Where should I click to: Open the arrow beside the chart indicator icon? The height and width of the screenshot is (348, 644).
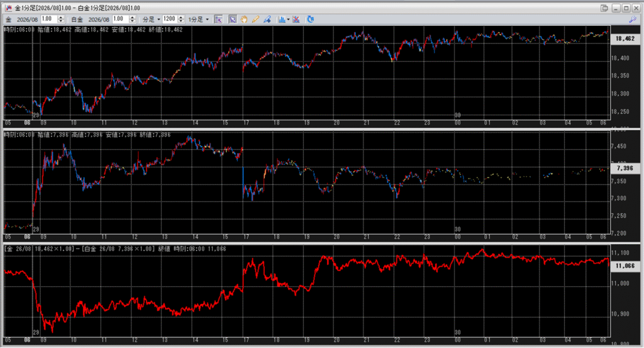tap(288, 20)
